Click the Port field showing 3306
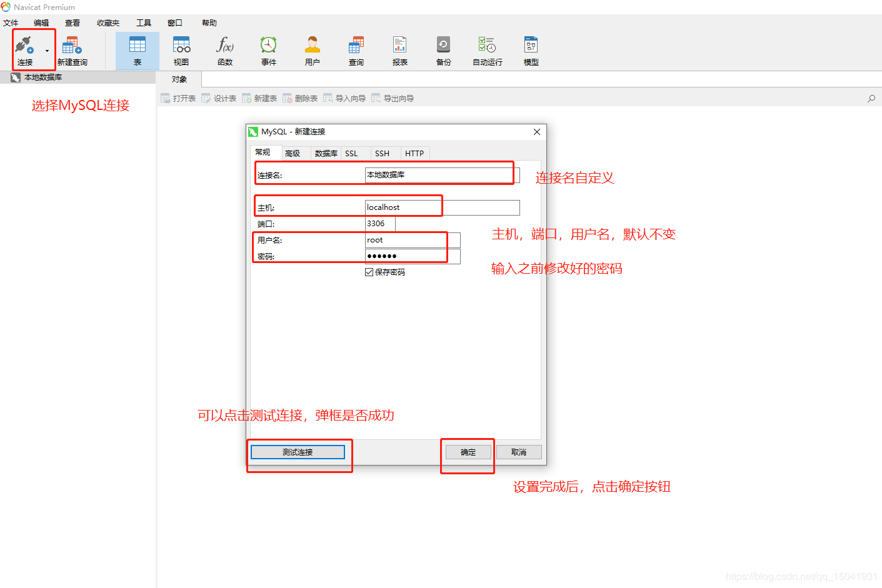 coord(380,224)
